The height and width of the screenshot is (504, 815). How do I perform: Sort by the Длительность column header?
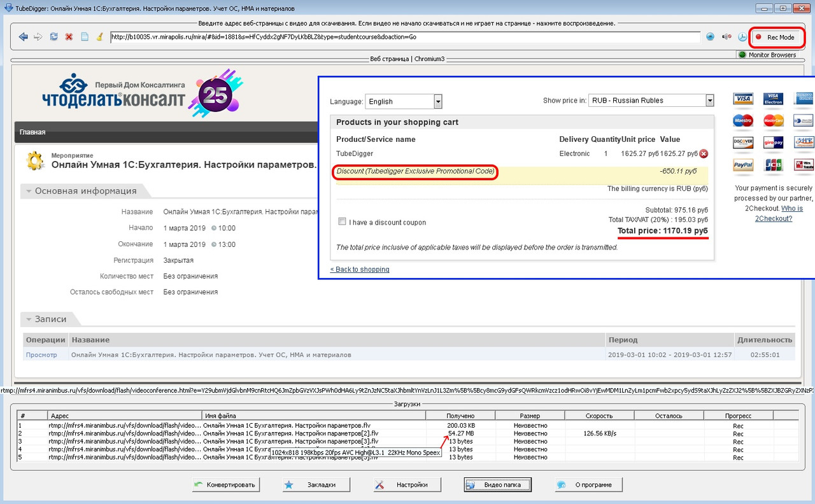[765, 340]
